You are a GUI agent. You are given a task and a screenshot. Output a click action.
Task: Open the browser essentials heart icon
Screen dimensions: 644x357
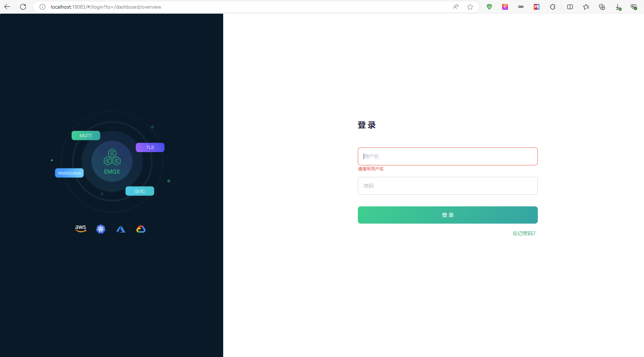tap(634, 7)
